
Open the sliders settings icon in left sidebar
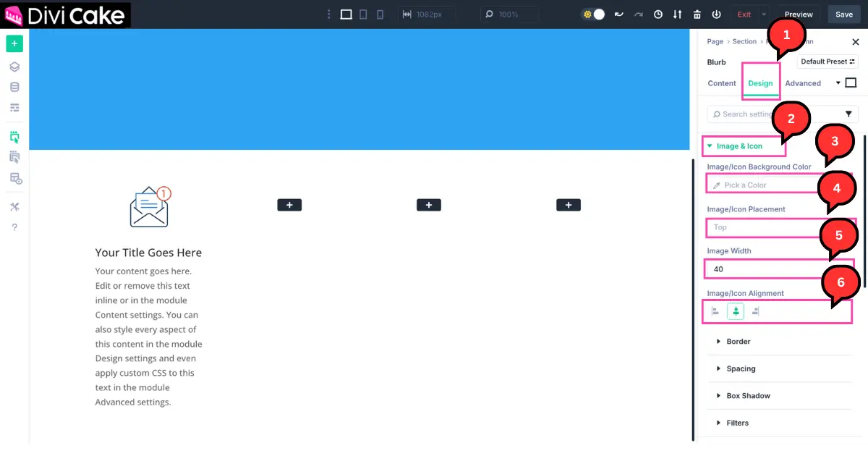click(14, 108)
